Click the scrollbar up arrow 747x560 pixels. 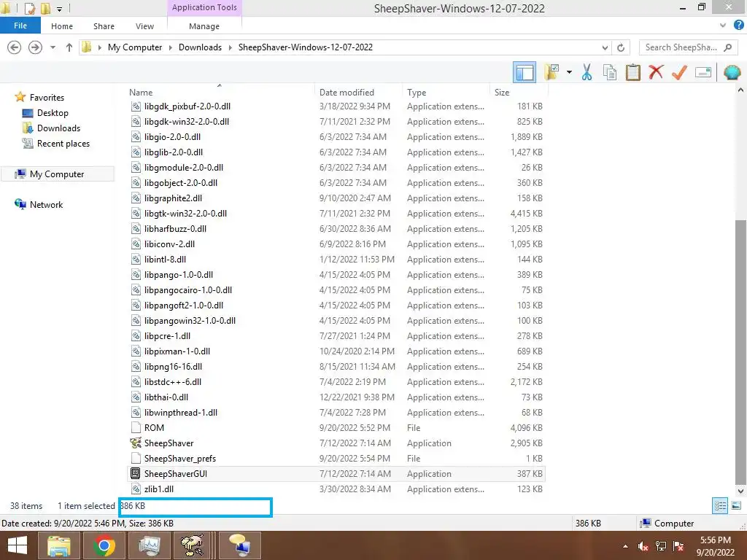tap(741, 90)
